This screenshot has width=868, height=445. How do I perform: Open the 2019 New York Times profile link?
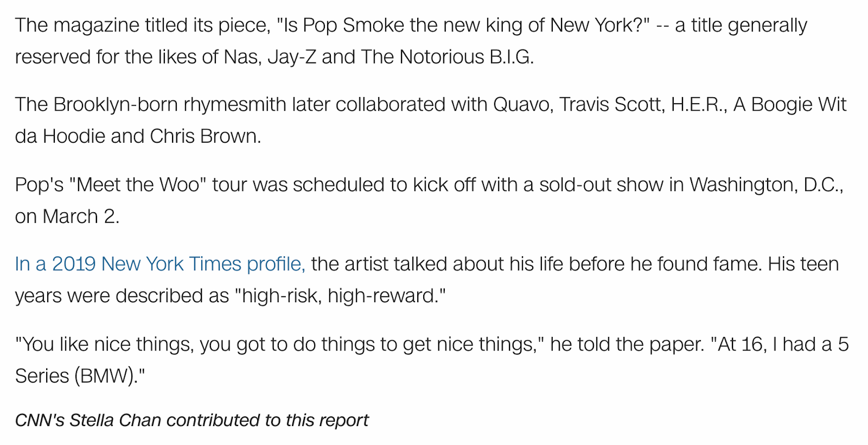coord(160,264)
